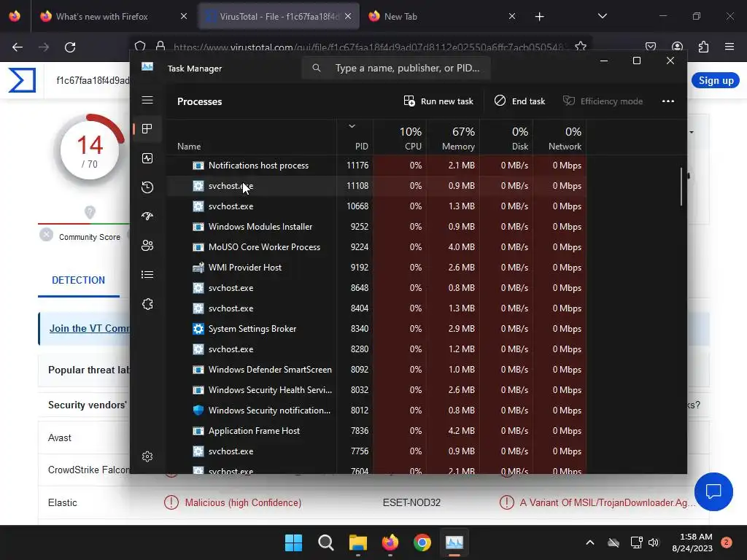This screenshot has height=560, width=747.
Task: Sort by Network column header
Action: pos(560,137)
